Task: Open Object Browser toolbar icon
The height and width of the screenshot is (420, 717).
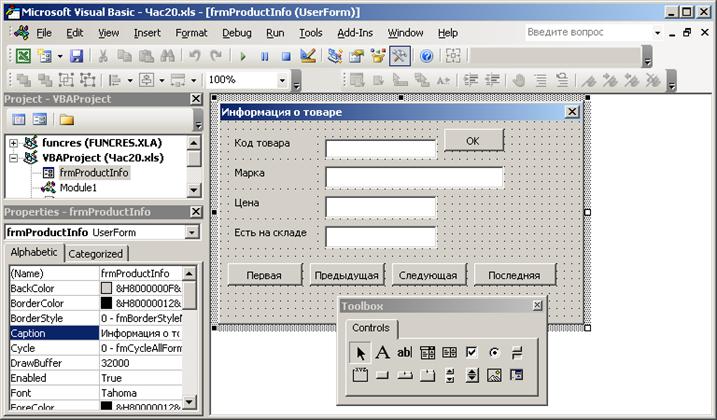Action: coord(378,56)
